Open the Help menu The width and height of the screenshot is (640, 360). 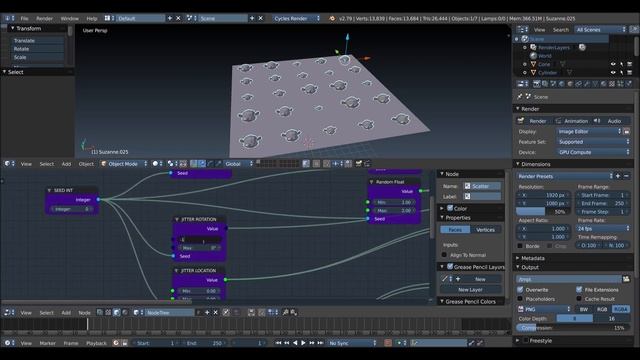pyautogui.click(x=92, y=18)
